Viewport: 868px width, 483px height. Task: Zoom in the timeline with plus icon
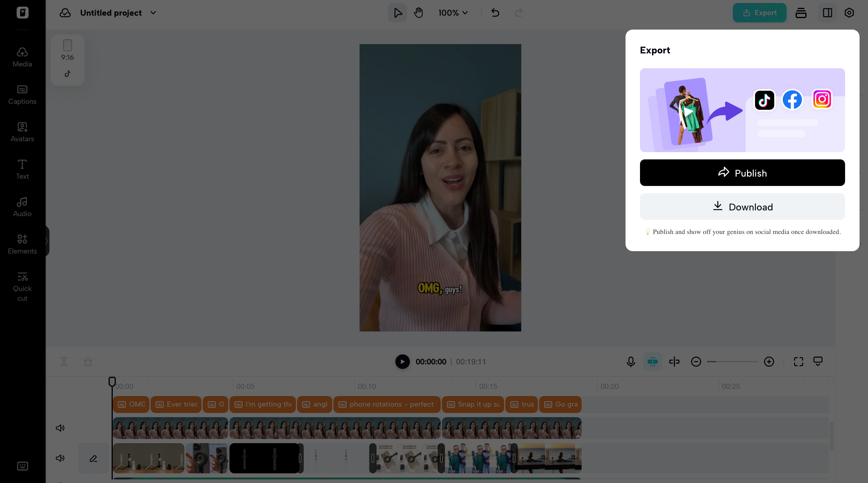(769, 362)
